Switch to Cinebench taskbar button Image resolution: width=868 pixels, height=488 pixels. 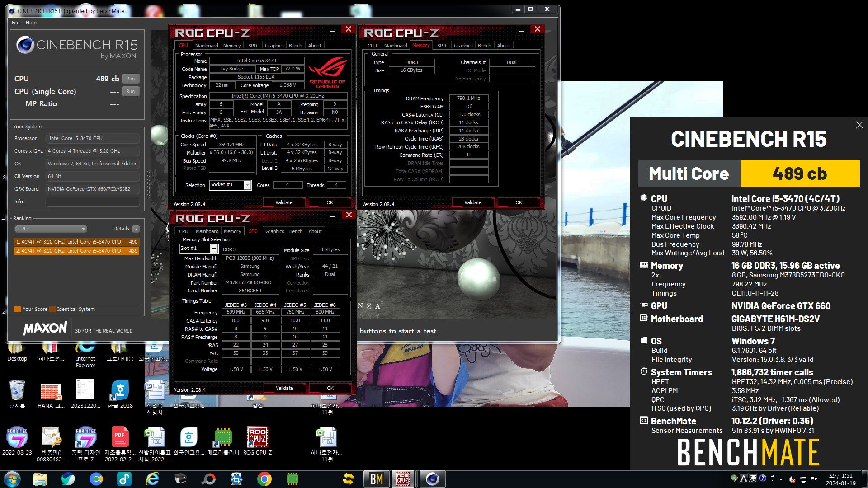click(433, 479)
